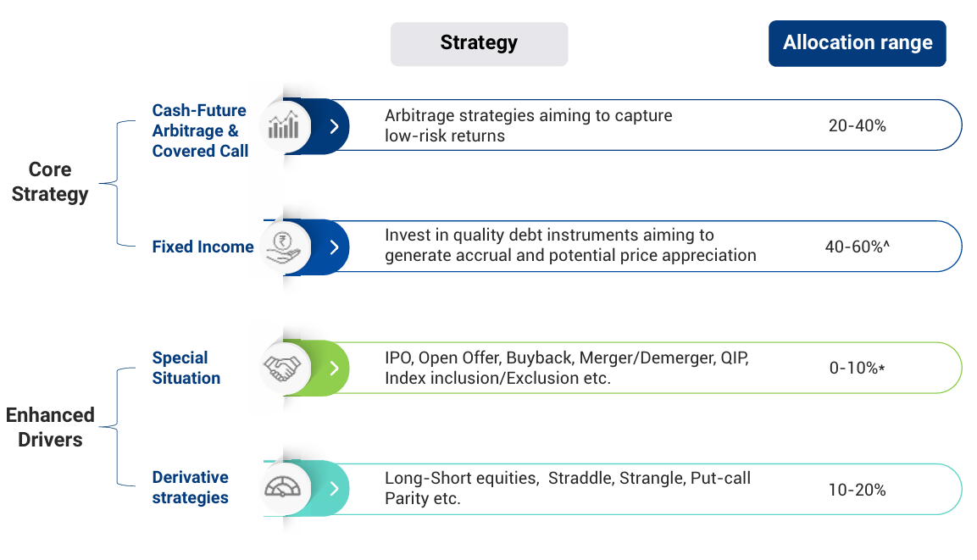Select the Allocation range header
The image size is (977, 560).
click(857, 43)
